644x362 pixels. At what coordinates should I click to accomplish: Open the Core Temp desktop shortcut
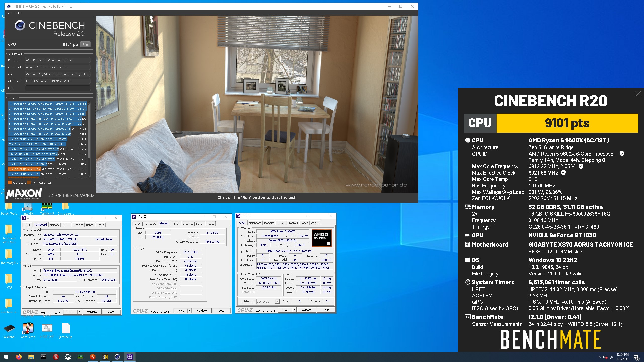pos(28,331)
